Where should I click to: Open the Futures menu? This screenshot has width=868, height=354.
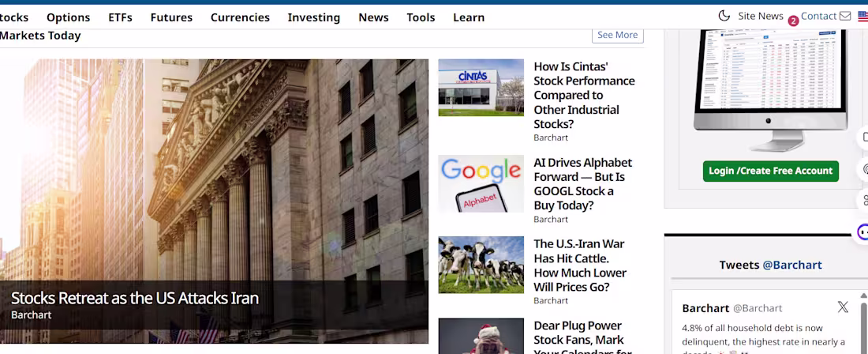(x=171, y=17)
